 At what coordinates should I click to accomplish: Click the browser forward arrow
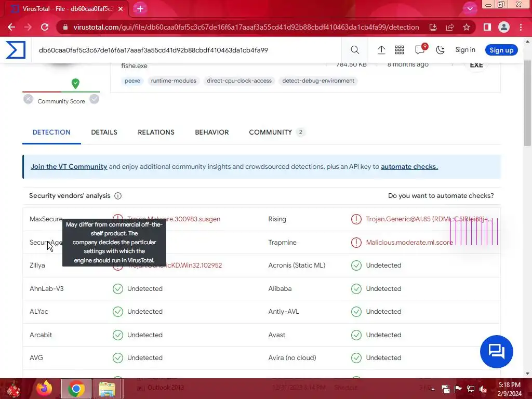pos(28,27)
